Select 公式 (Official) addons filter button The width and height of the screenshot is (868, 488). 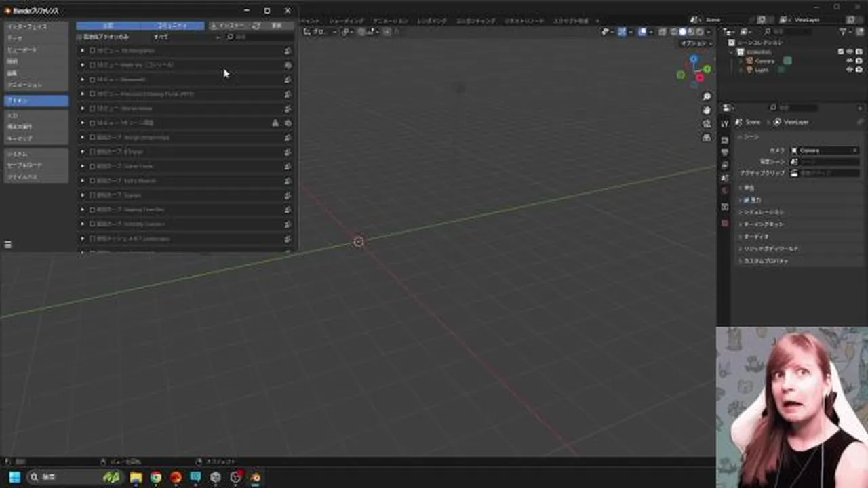[108, 26]
